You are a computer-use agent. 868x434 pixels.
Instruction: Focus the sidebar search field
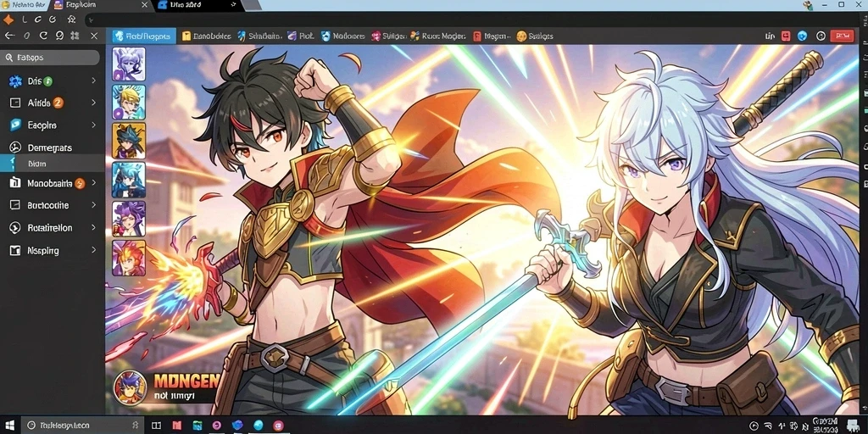click(50, 57)
